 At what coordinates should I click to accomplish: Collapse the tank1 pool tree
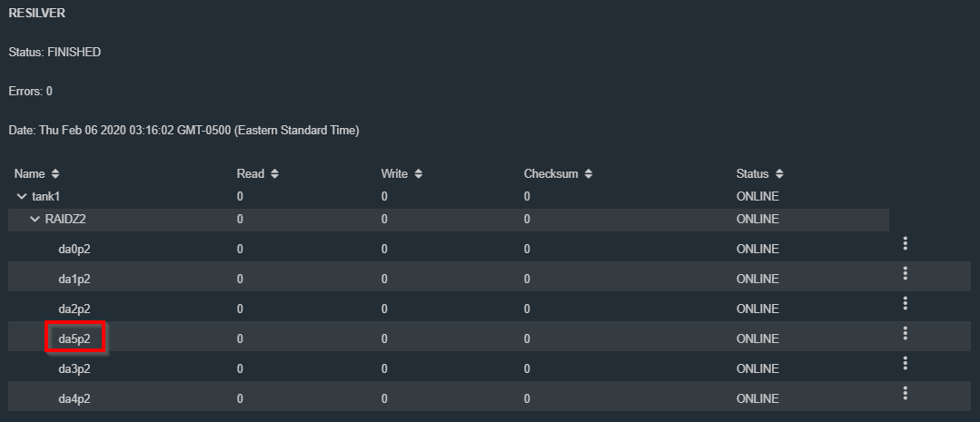click(x=22, y=197)
